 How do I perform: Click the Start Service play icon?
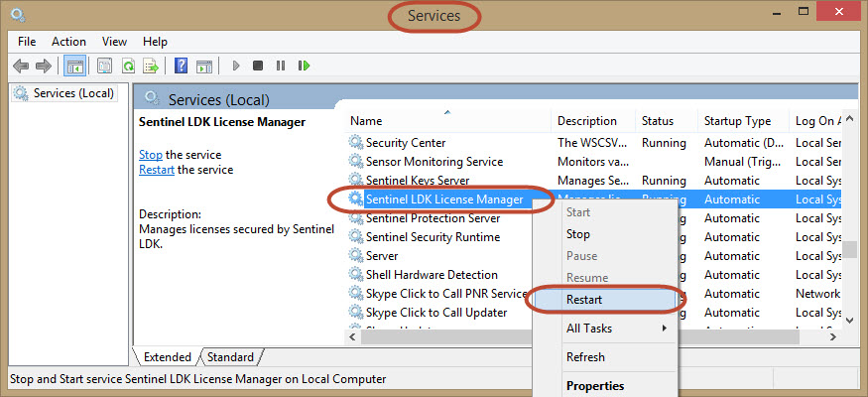click(236, 66)
